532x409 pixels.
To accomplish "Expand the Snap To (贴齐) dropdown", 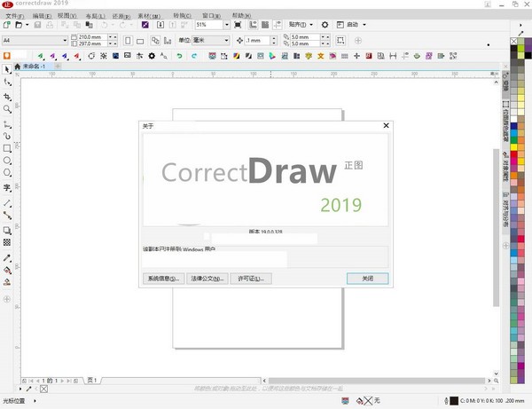I will click(311, 25).
